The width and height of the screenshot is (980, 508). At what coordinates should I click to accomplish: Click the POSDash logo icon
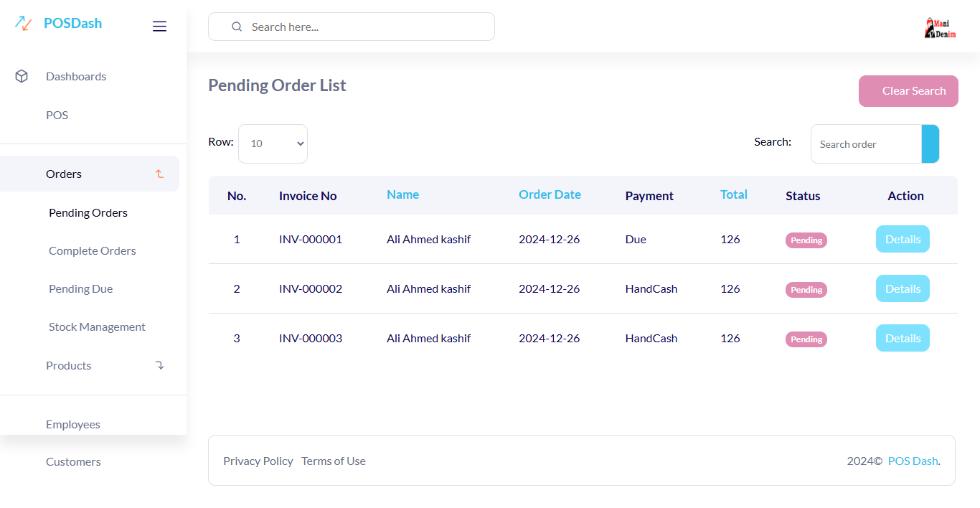tap(23, 24)
